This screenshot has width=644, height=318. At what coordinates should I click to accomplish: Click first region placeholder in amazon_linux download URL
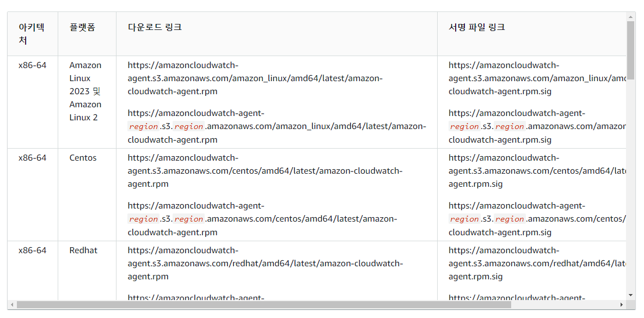143,126
